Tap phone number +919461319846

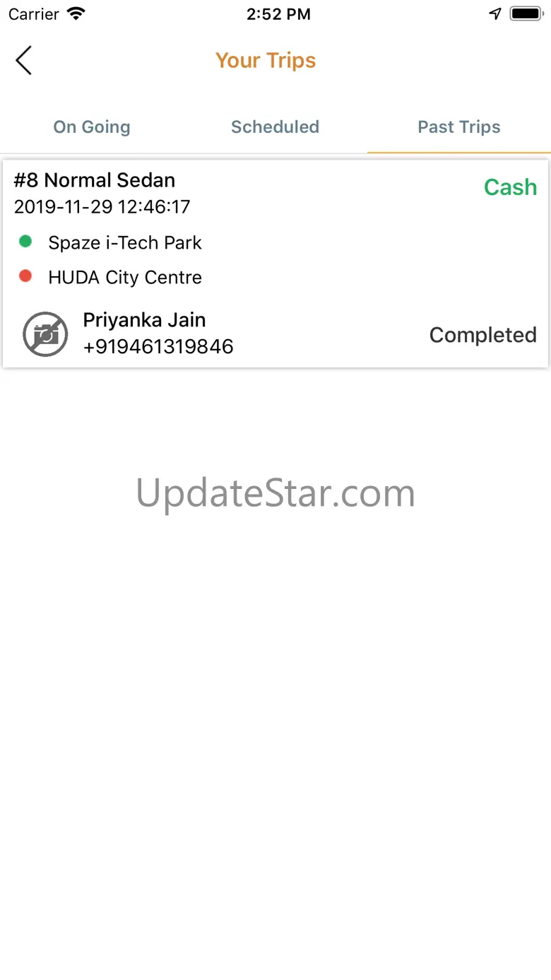[158, 347]
